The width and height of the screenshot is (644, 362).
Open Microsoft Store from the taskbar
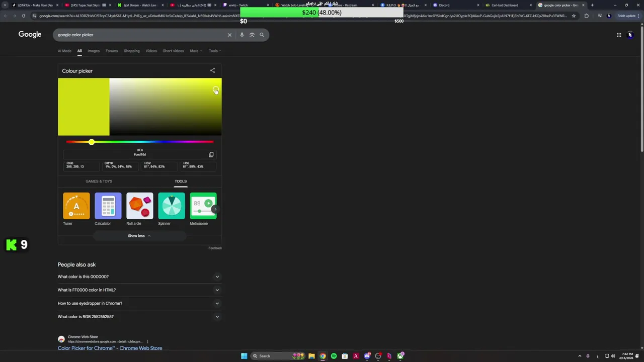pyautogui.click(x=345, y=356)
